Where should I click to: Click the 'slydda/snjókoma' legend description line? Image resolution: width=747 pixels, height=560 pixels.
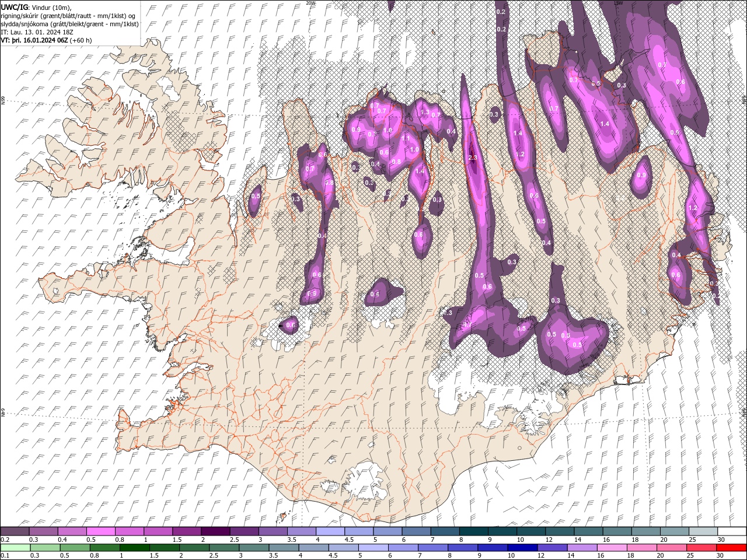pos(69,24)
